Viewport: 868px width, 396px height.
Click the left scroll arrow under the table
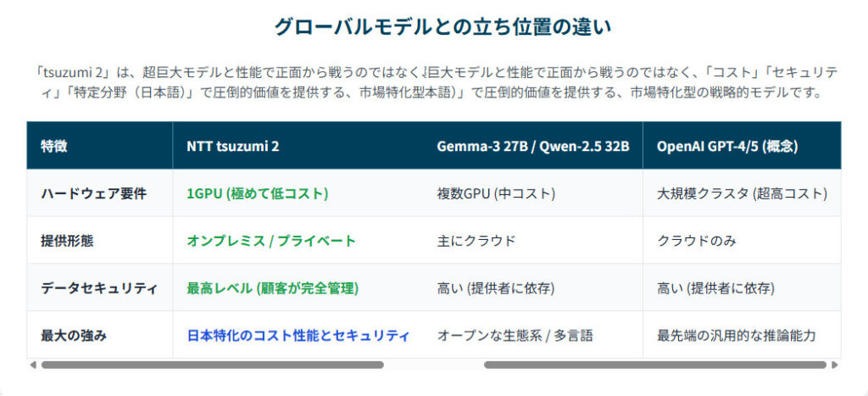point(33,365)
